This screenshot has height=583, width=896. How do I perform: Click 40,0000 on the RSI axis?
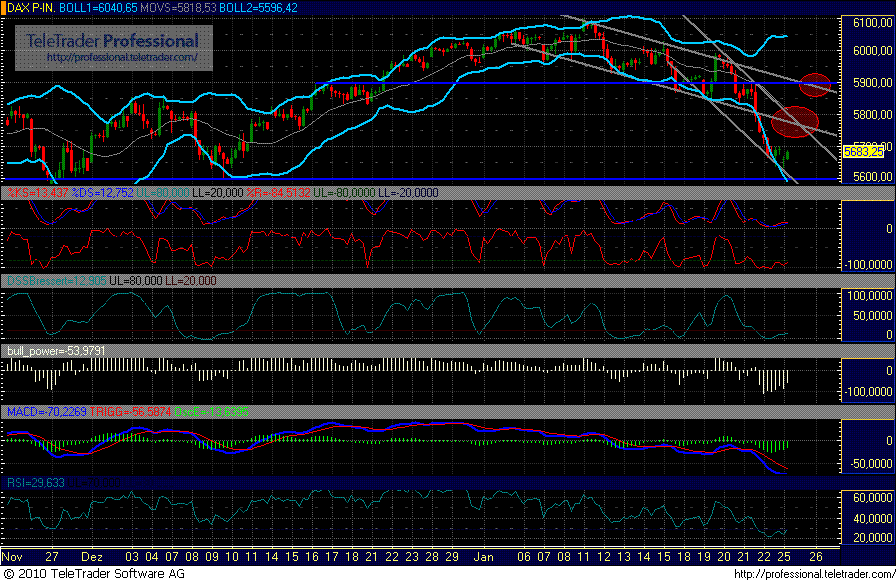pyautogui.click(x=873, y=518)
